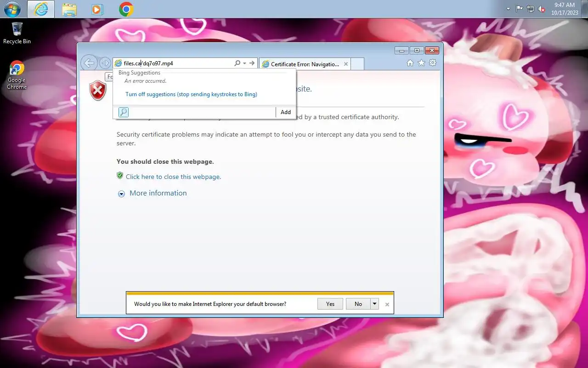This screenshot has width=588, height=368.
Task: Go back with IE Back button
Action: tap(89, 63)
